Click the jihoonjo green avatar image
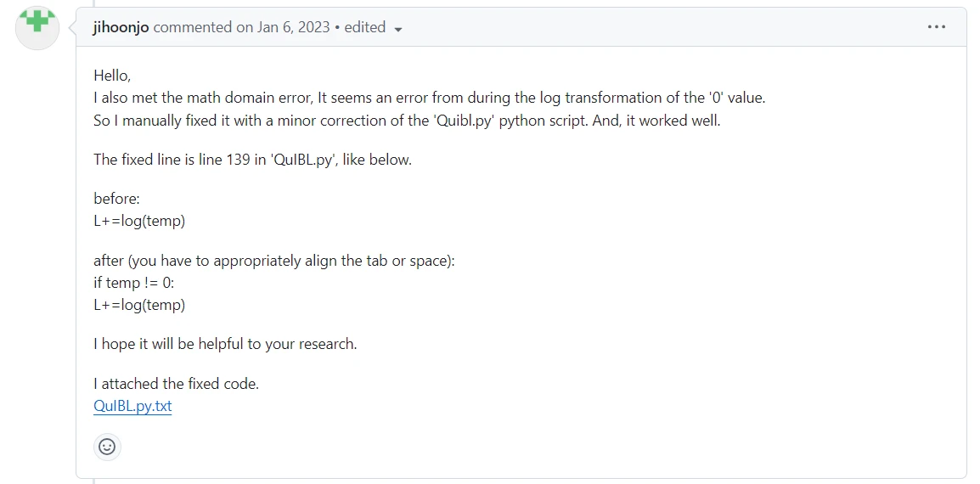980x484 pixels. (x=37, y=28)
